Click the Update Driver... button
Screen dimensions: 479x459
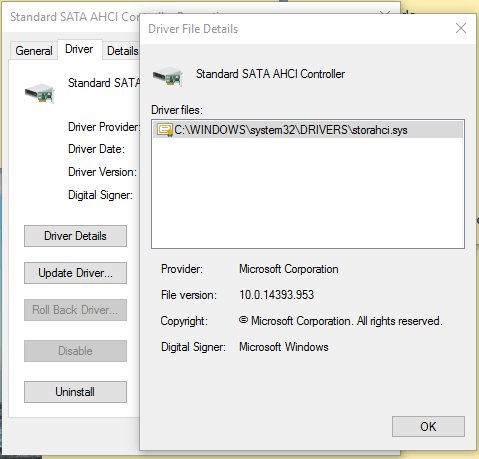(75, 273)
